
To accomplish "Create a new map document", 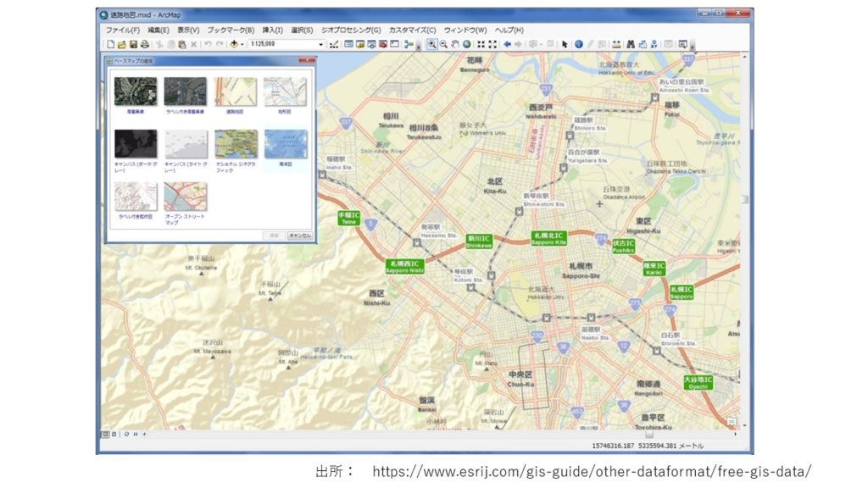I will tap(111, 44).
